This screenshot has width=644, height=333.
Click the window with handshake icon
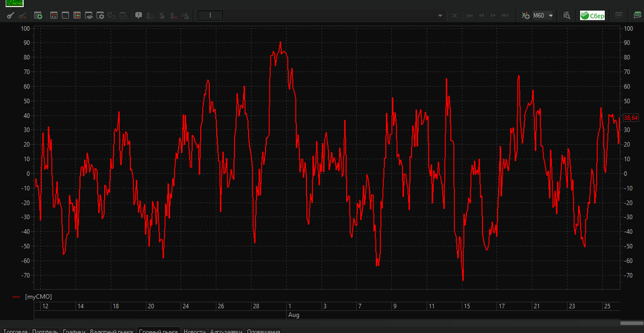click(x=89, y=16)
